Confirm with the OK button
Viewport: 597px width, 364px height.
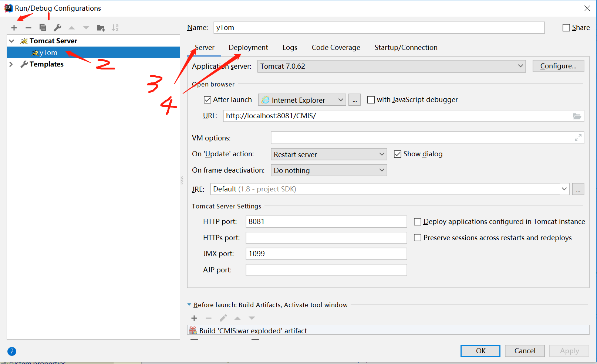pyautogui.click(x=480, y=351)
